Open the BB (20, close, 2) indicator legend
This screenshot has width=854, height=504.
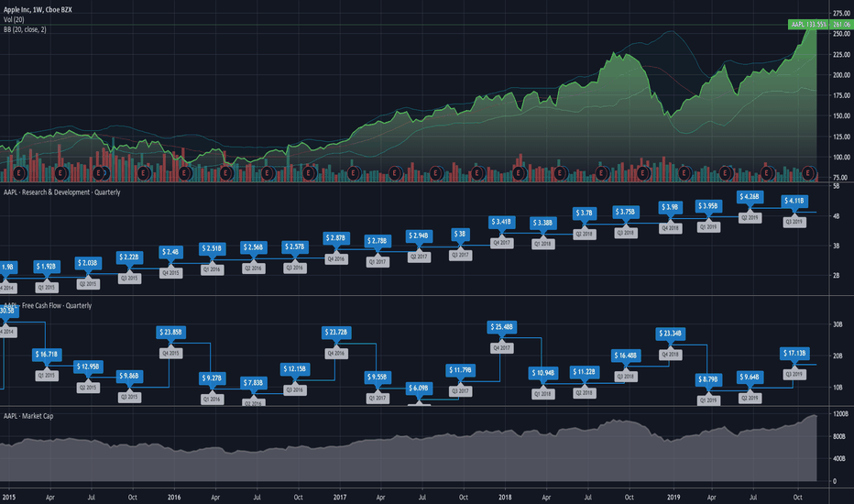[25, 29]
